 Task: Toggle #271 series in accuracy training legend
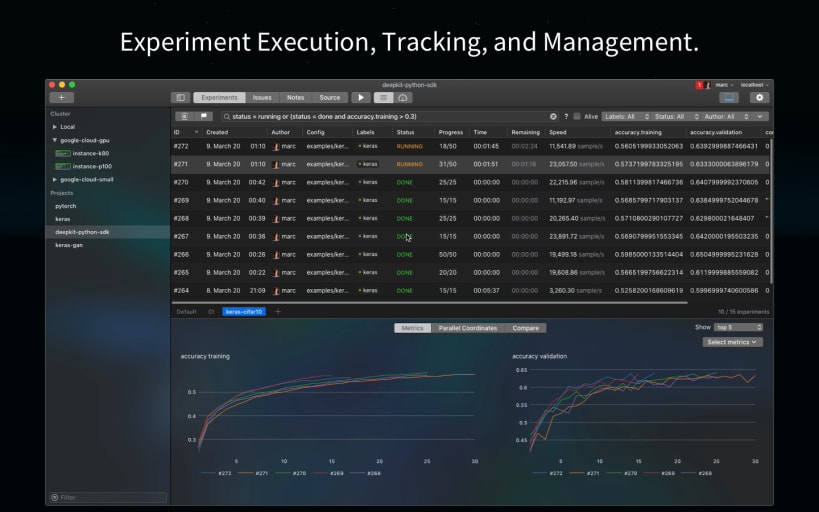coord(253,473)
